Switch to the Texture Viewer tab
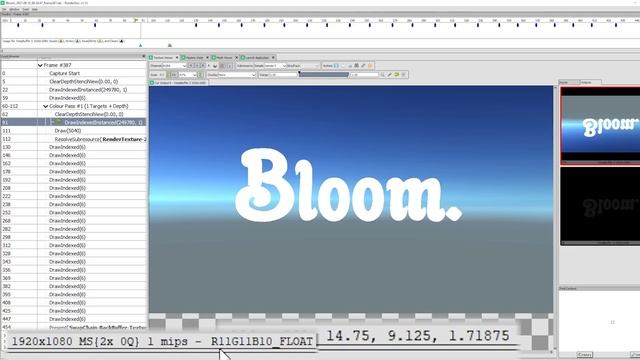Image resolution: width=640 pixels, height=360 pixels. pyautogui.click(x=163, y=58)
